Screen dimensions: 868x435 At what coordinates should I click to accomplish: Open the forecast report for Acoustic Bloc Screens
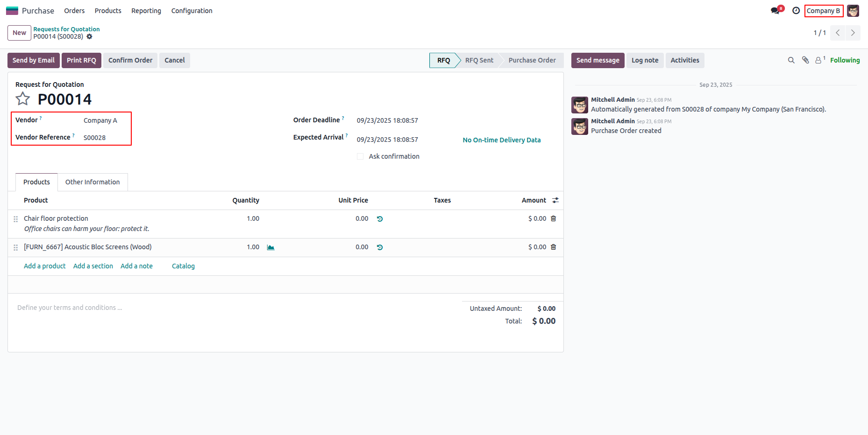[271, 247]
